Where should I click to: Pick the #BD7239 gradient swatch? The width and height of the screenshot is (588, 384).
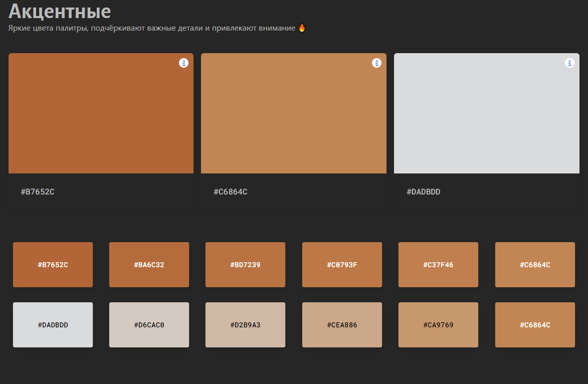pos(245,265)
